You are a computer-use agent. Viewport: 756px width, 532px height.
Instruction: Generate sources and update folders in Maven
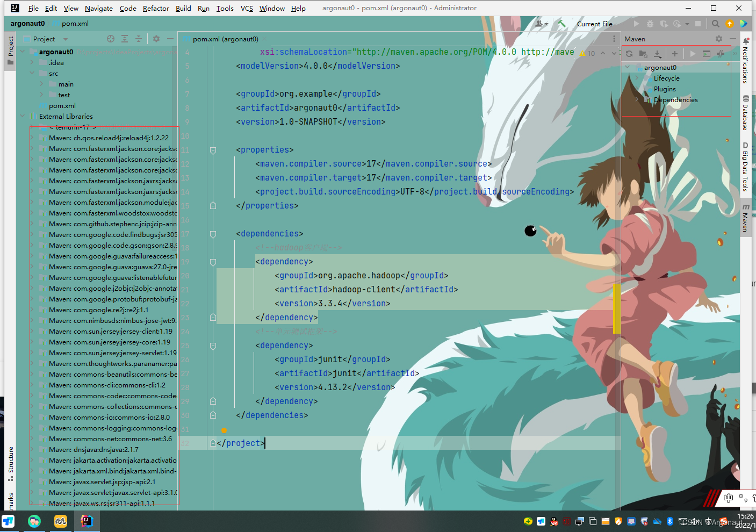tap(643, 54)
